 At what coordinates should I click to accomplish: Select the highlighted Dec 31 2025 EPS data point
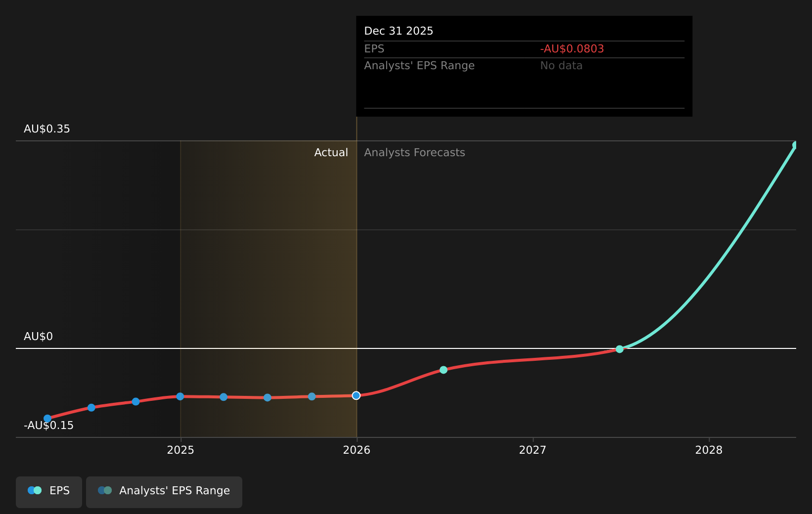click(x=356, y=395)
